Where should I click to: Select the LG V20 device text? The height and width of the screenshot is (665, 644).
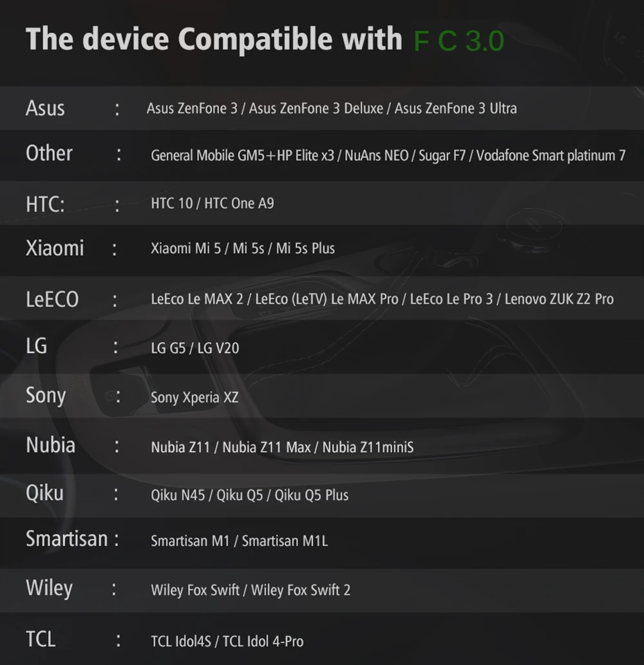(x=218, y=349)
